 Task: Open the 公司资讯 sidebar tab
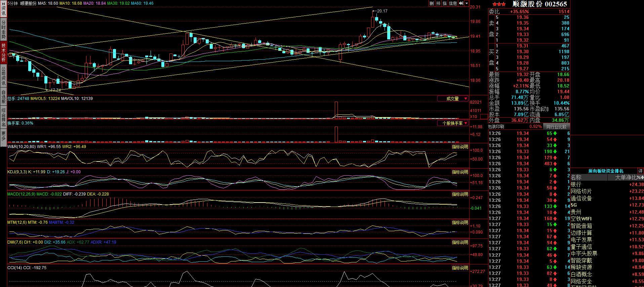3,76
